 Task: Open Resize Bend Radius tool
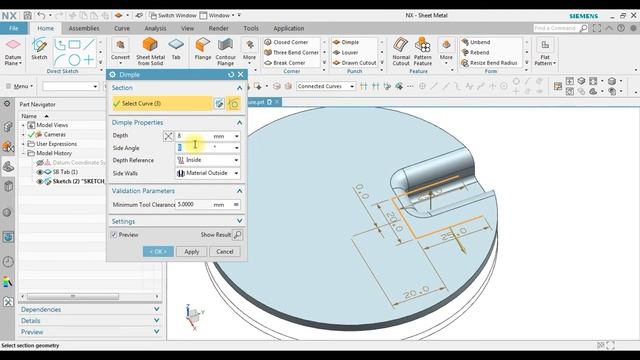pyautogui.click(x=489, y=63)
